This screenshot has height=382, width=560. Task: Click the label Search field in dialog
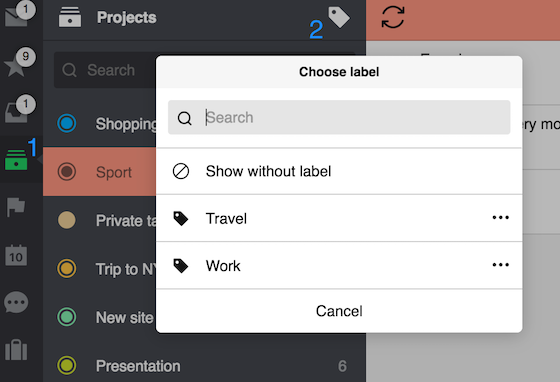[x=339, y=117]
